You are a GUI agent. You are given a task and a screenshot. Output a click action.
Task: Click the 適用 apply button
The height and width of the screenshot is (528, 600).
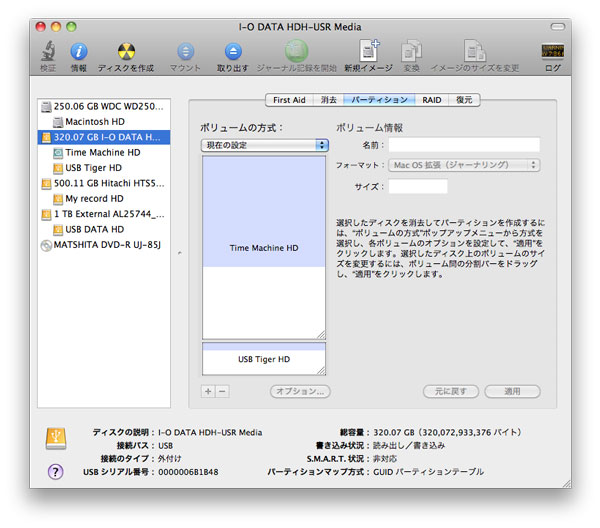[x=512, y=391]
